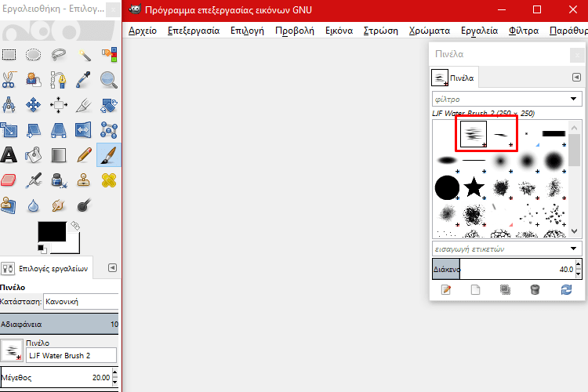
Task: Open the Κατάσταση mode dropdown
Action: (82, 302)
